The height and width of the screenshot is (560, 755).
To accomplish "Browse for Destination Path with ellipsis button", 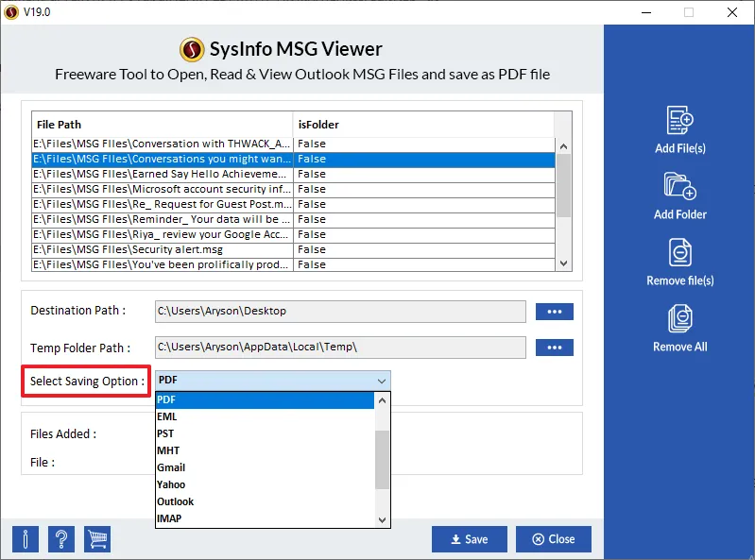I will (554, 311).
